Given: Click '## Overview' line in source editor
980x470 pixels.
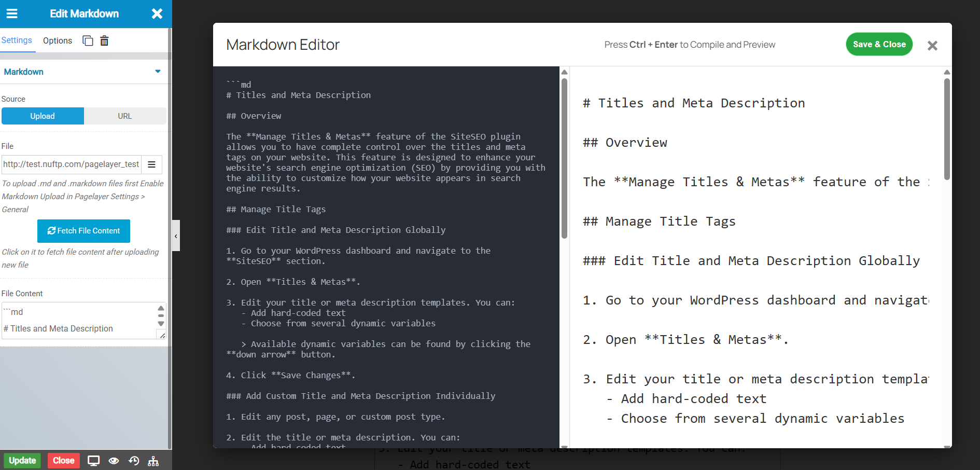Looking at the screenshot, I should 254,116.
